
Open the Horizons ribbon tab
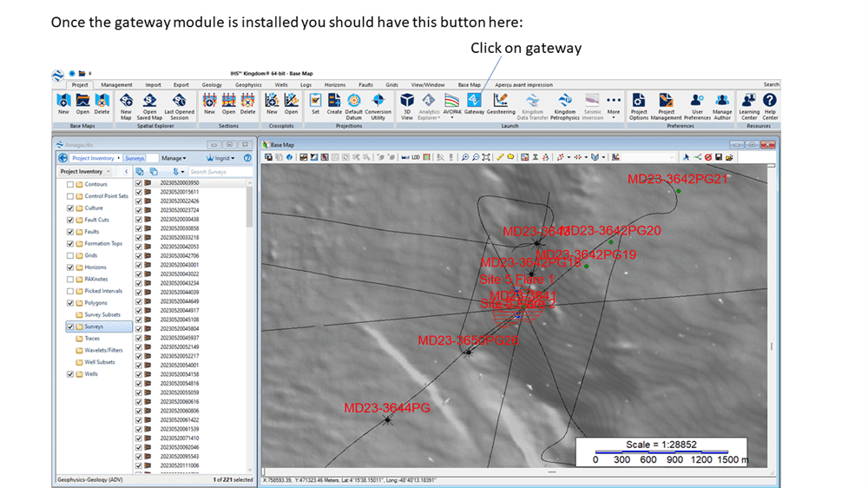click(336, 85)
